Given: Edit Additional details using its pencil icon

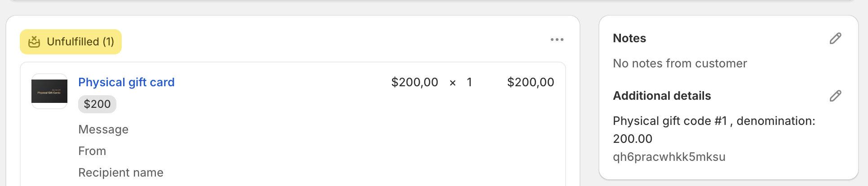Looking at the screenshot, I should coord(835,96).
